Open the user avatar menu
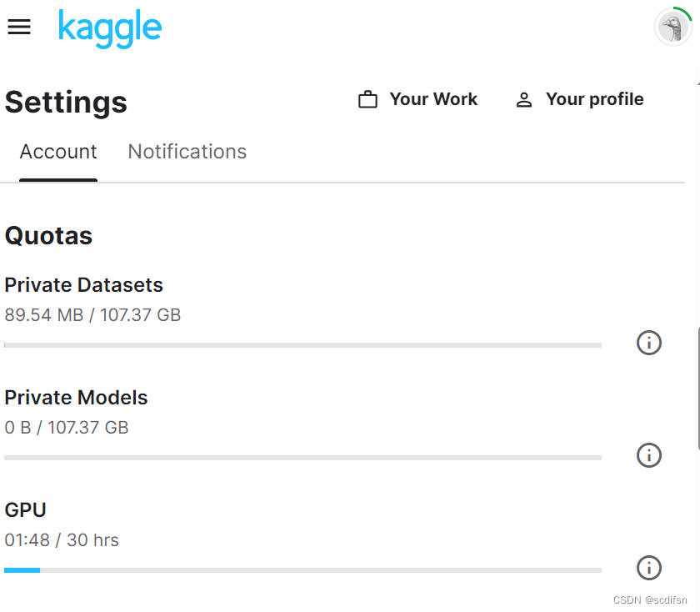Viewport: 700px width, 612px height. pyautogui.click(x=672, y=27)
